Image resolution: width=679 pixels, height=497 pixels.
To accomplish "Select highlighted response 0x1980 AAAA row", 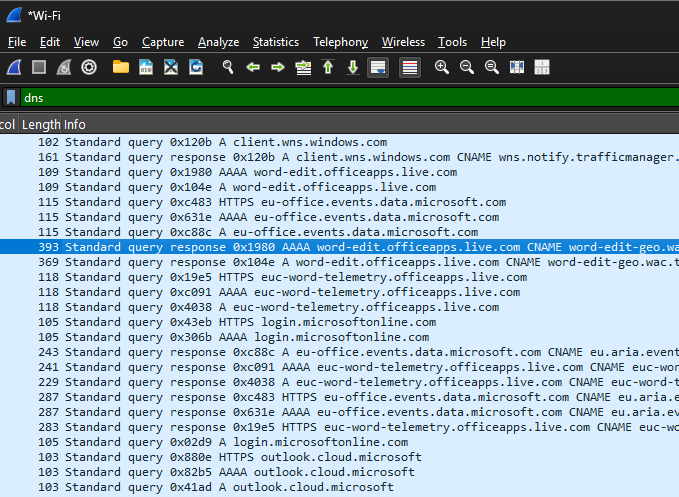I will [x=340, y=247].
